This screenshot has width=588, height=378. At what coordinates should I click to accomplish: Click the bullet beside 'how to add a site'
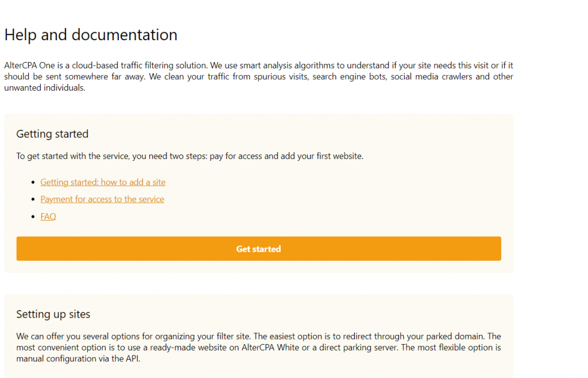point(33,182)
